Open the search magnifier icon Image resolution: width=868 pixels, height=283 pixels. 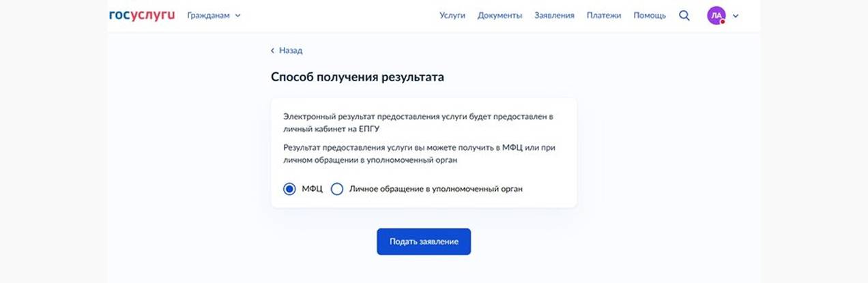684,15
